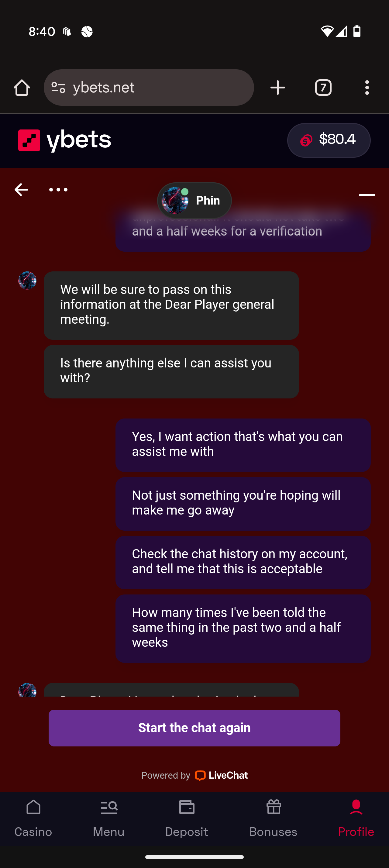Minimize the live chat window
This screenshot has height=868, width=389.
pyautogui.click(x=367, y=195)
